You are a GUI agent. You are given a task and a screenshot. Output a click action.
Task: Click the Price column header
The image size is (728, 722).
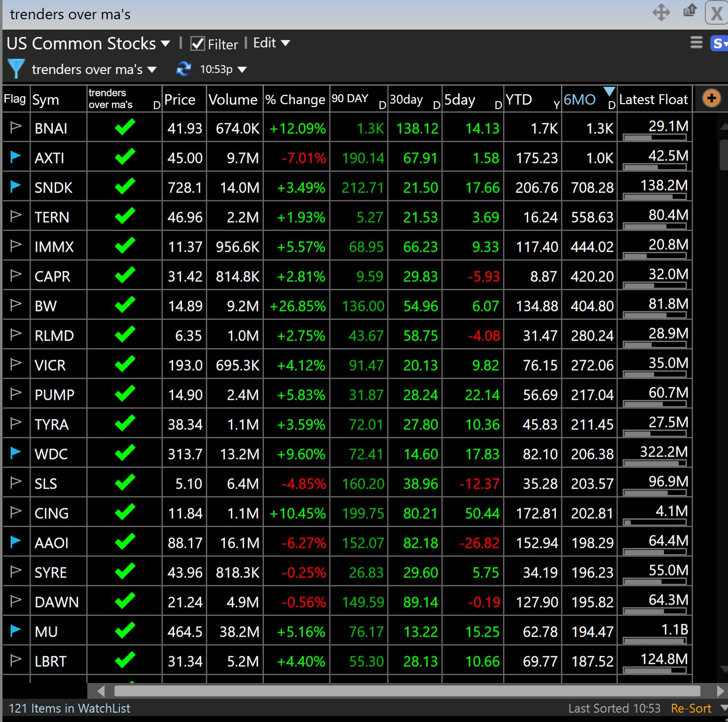point(181,99)
